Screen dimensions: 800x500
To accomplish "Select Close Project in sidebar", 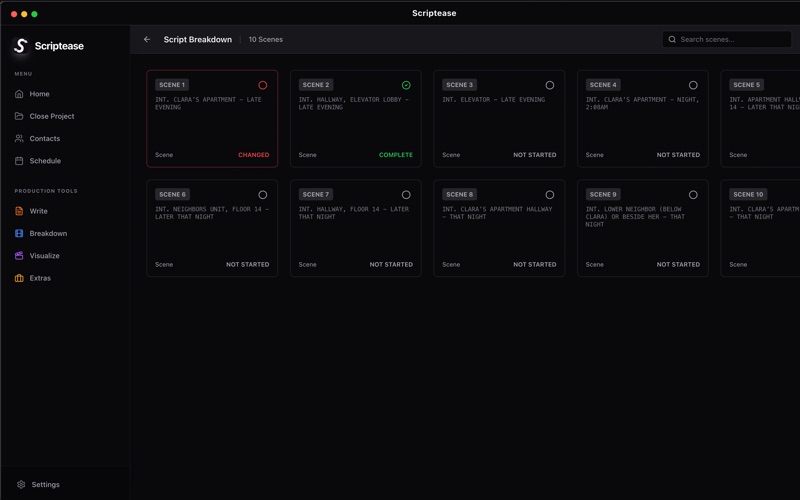I will pos(52,116).
